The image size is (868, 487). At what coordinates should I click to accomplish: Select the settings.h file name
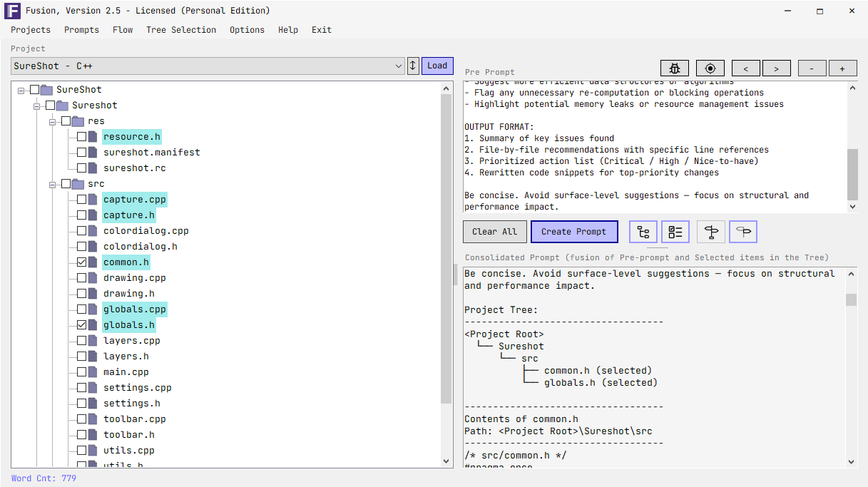(x=132, y=404)
